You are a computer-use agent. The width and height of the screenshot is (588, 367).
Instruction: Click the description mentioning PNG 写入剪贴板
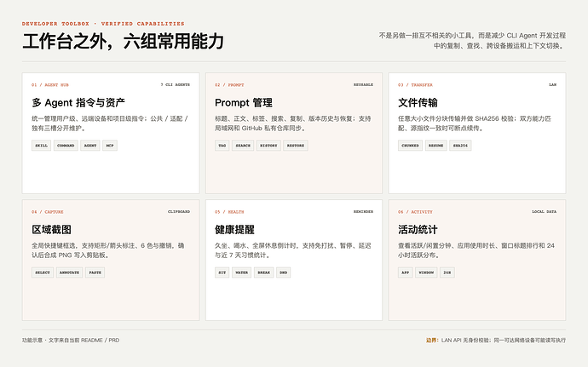click(108, 250)
